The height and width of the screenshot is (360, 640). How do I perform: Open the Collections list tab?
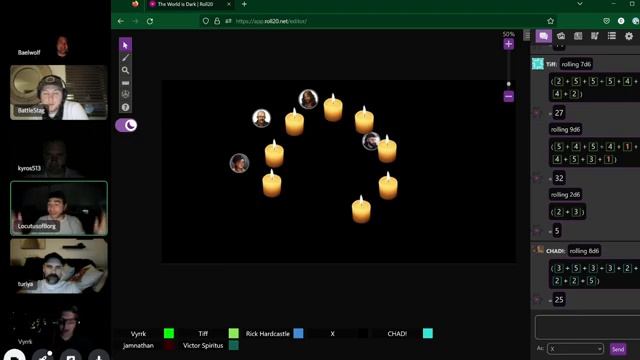click(x=611, y=36)
